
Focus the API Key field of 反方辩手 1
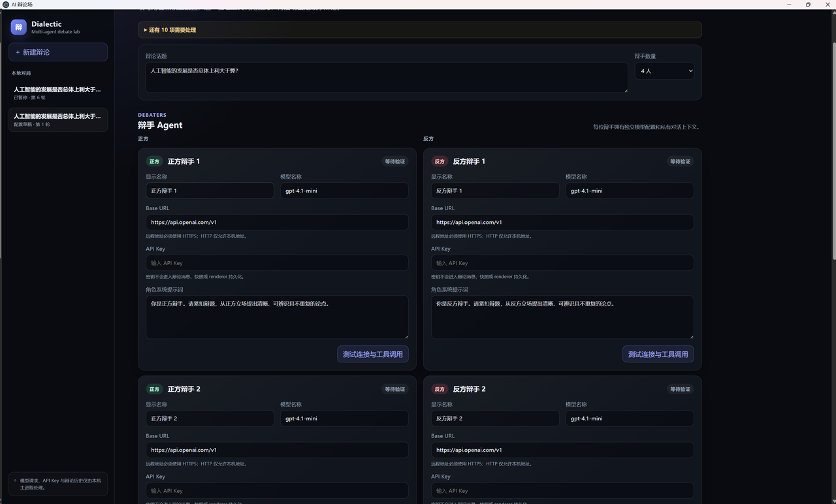pyautogui.click(x=562, y=263)
